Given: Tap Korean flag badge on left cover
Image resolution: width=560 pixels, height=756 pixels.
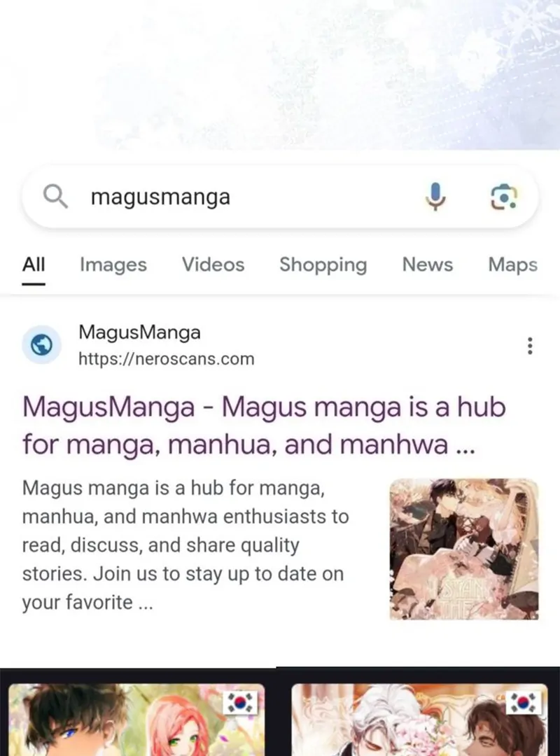Looking at the screenshot, I should 240,703.
